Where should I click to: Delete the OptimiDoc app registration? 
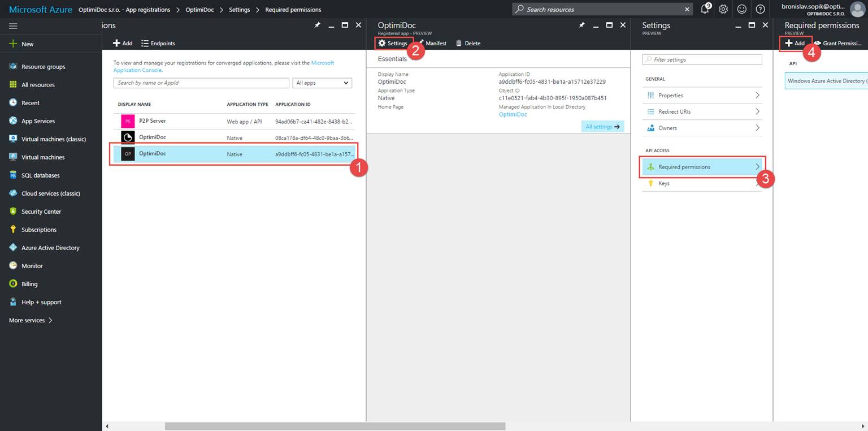(468, 44)
